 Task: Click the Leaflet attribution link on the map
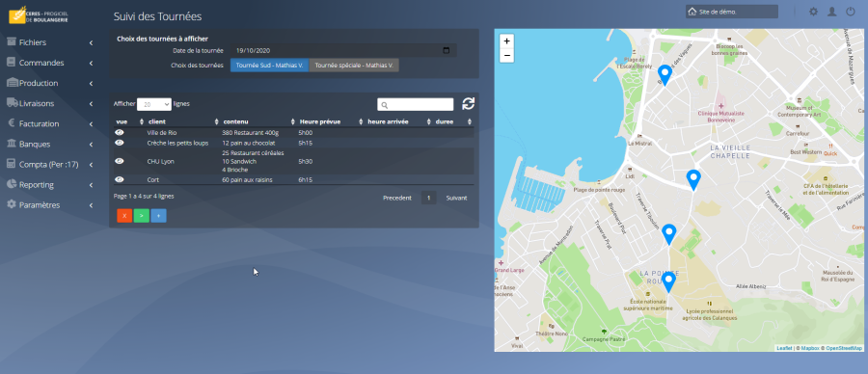(784, 348)
